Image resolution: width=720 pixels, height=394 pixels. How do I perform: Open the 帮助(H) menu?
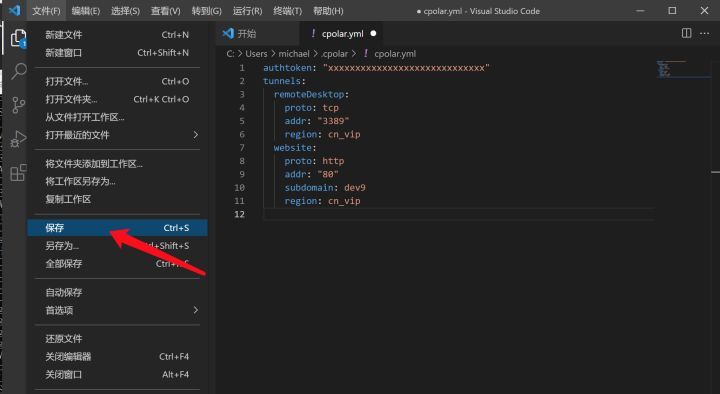pos(328,11)
